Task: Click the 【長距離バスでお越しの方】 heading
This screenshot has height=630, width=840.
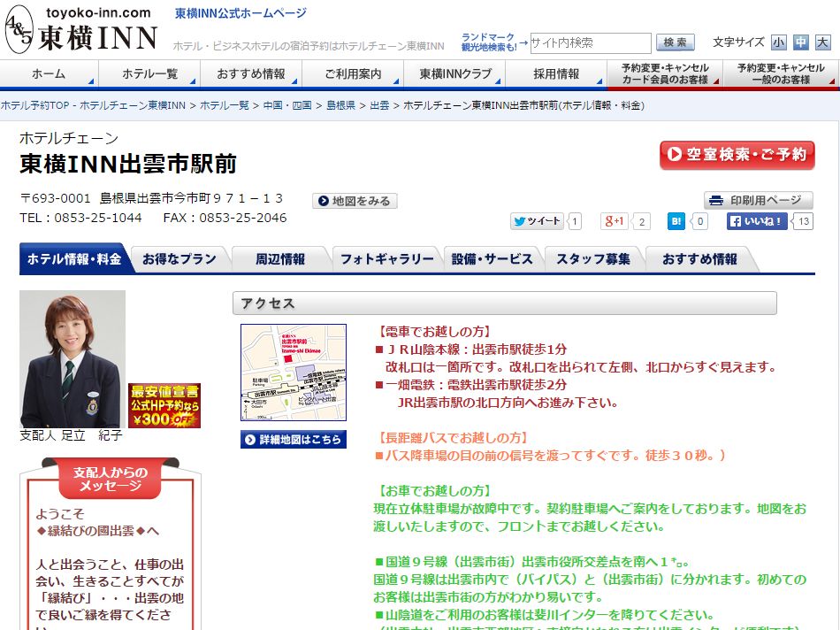Action: pos(452,438)
